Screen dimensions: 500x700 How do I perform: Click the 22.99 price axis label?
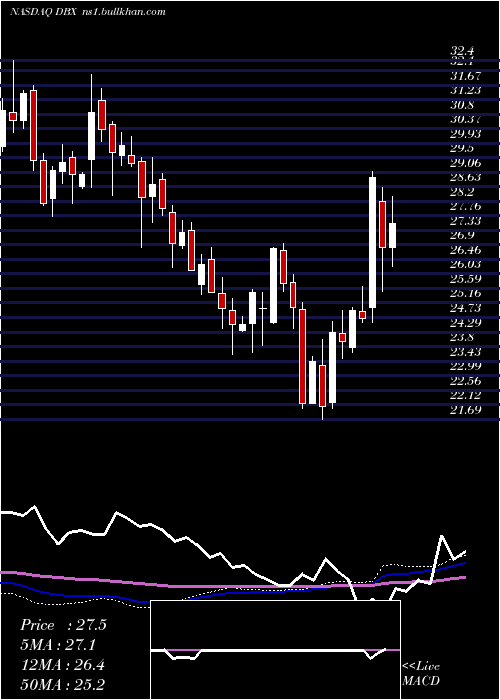coord(466,367)
